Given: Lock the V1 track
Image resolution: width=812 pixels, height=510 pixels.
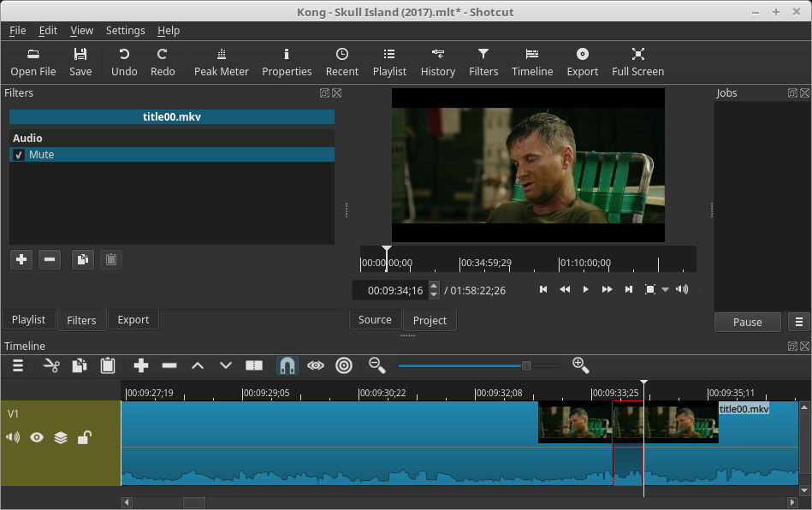Looking at the screenshot, I should point(85,437).
